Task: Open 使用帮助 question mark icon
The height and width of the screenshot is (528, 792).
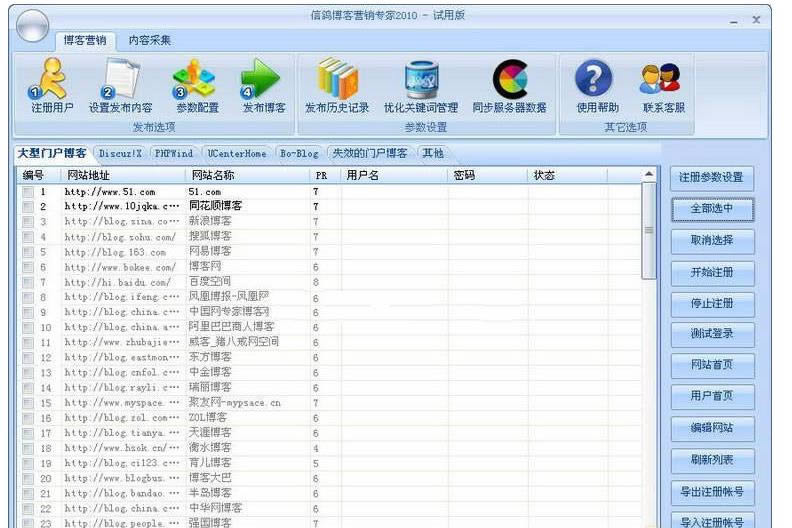Action: (597, 80)
